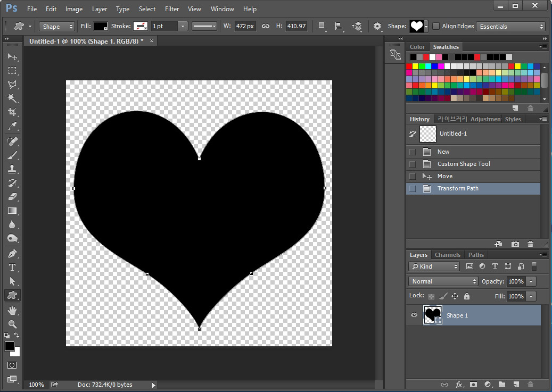
Task: Open the File menu
Action: point(32,9)
